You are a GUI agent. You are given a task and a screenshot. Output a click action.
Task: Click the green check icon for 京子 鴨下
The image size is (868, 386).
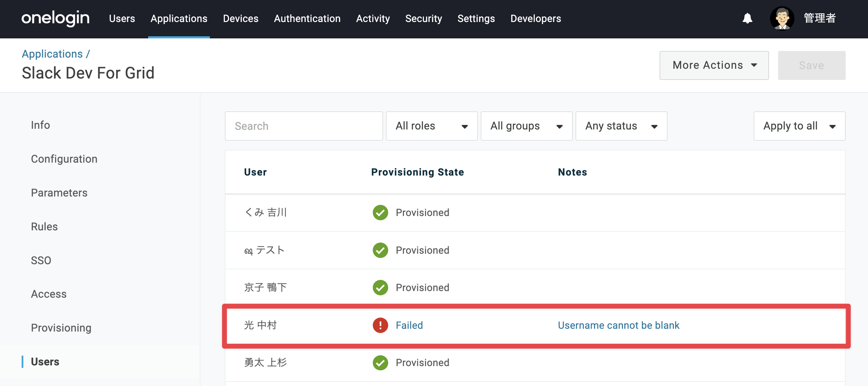[380, 288]
